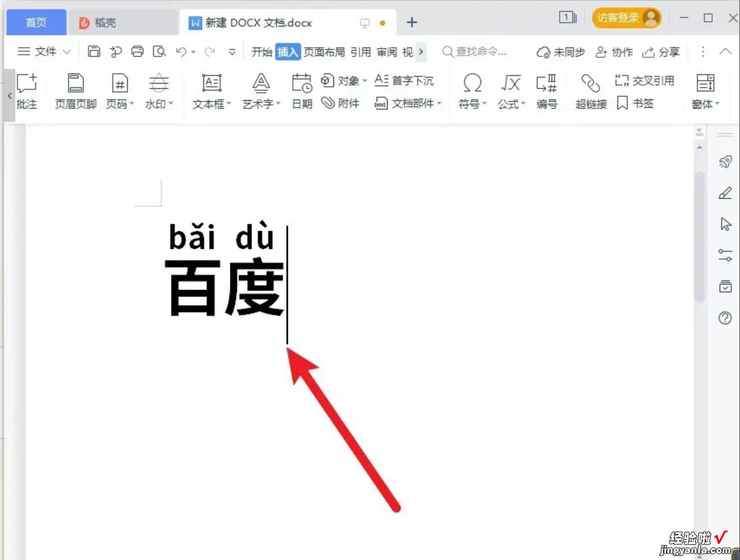Choose the selection arrow icon in sidebar
740x560 pixels.
click(x=726, y=224)
